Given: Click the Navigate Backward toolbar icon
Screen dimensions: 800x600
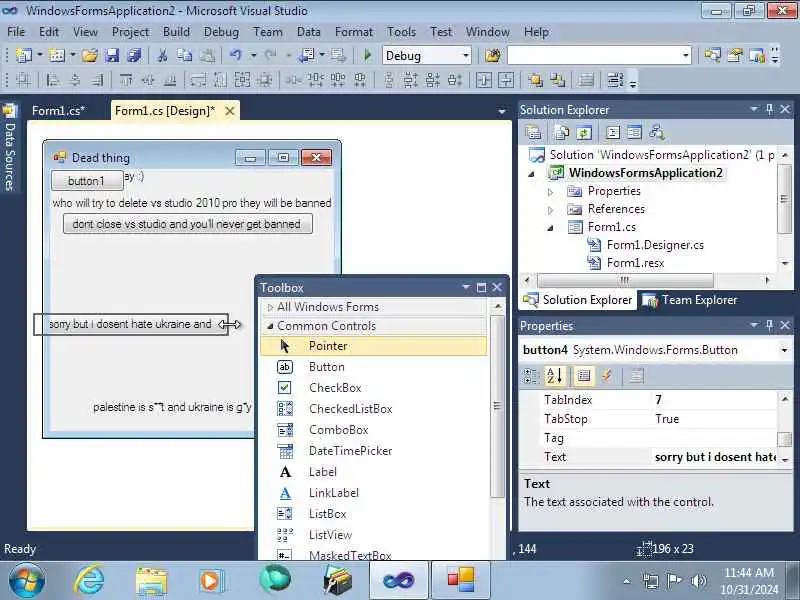Looking at the screenshot, I should (x=307, y=55).
